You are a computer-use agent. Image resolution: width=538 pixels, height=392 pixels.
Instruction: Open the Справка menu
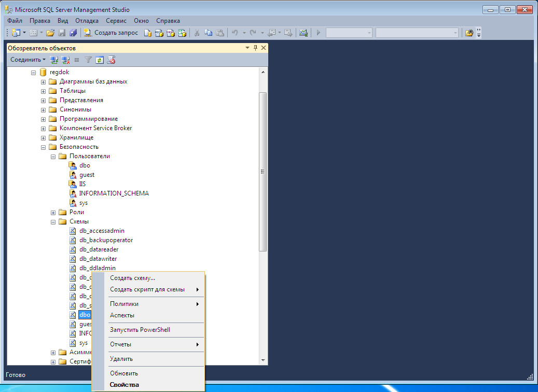click(168, 21)
